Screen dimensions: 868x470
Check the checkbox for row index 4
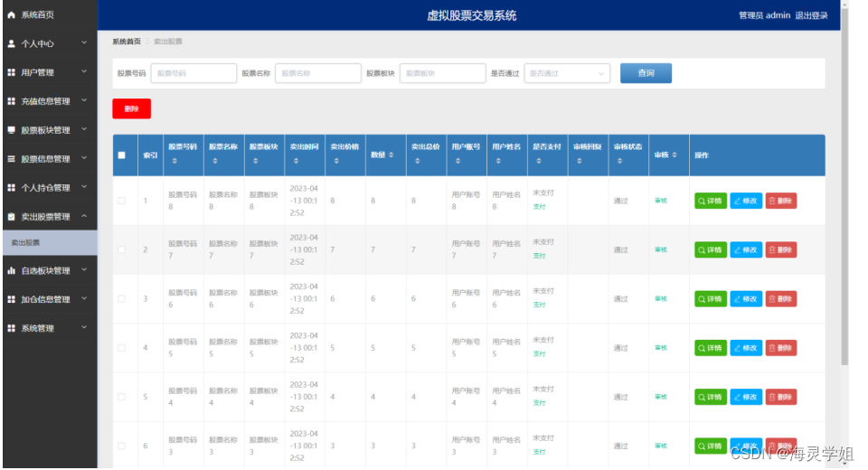pyautogui.click(x=122, y=348)
